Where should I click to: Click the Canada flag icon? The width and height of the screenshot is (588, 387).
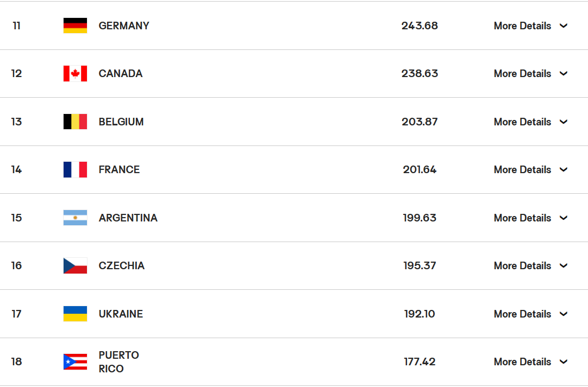[75, 73]
